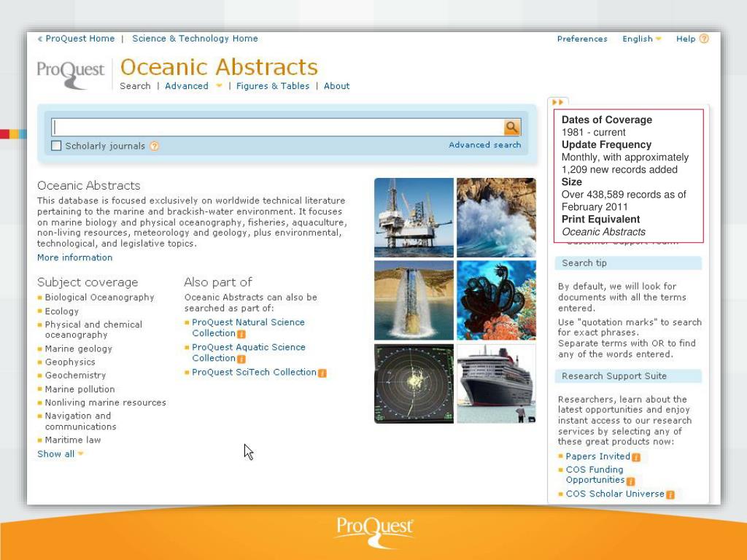
Task: Click info icon after ProQuest SciTech Collection
Action: pyautogui.click(x=322, y=373)
